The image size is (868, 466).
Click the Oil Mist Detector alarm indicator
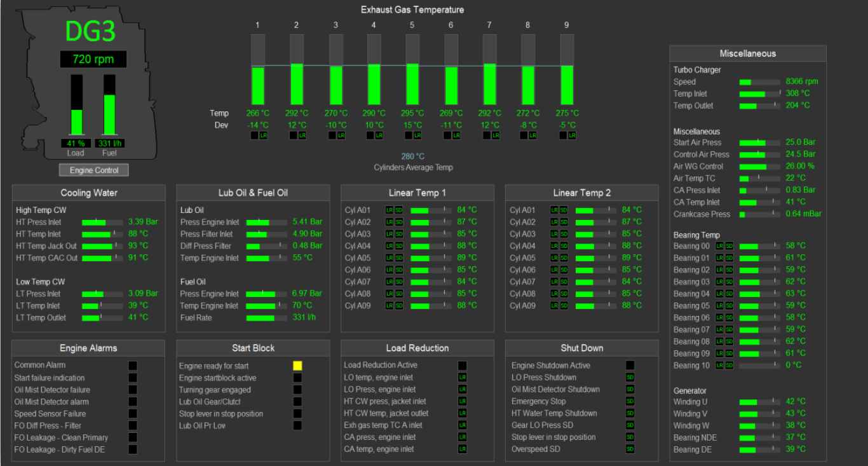pyautogui.click(x=133, y=402)
